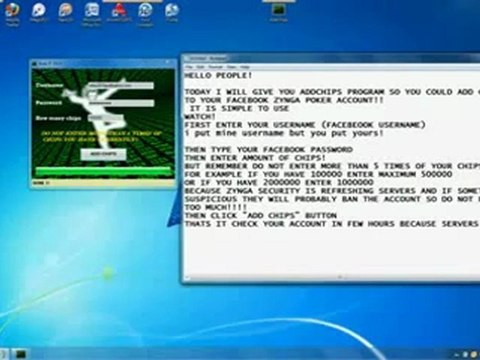Open the desktop icon immediately right of Firefox

pos(39,11)
